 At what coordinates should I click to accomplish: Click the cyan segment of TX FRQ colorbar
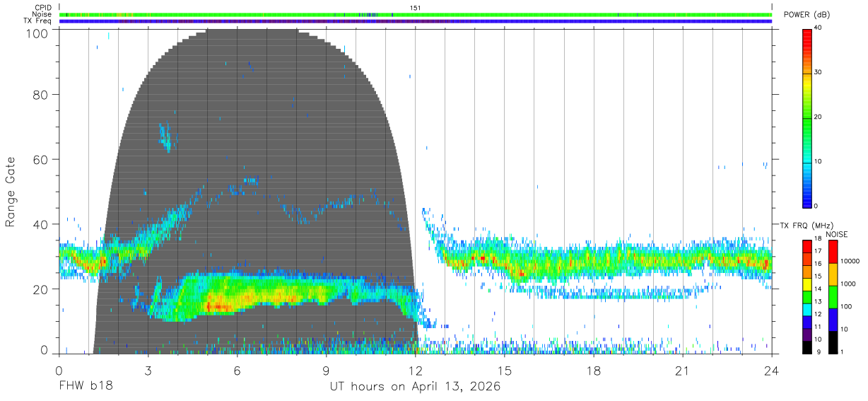click(x=807, y=309)
